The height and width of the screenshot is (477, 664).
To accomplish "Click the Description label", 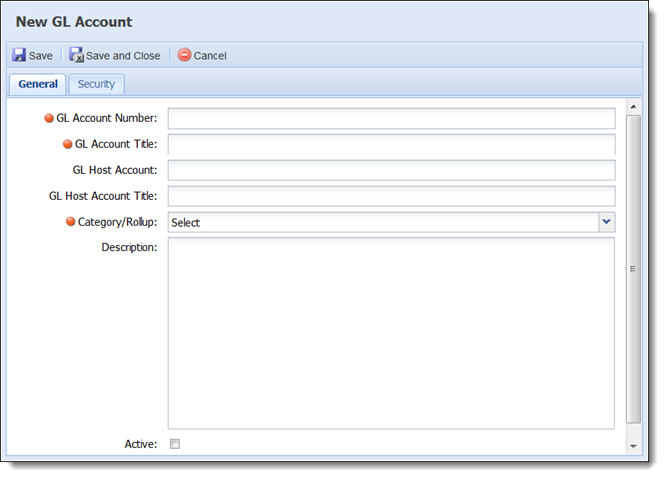I will click(129, 247).
